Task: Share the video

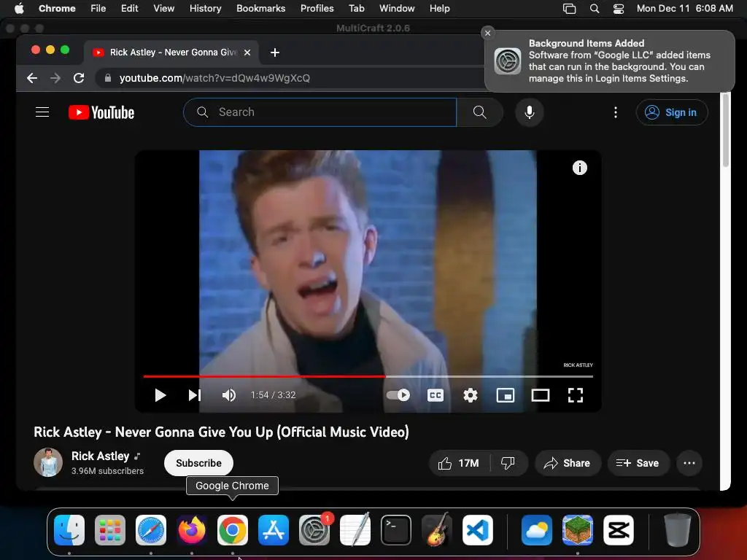Action: 568,463
